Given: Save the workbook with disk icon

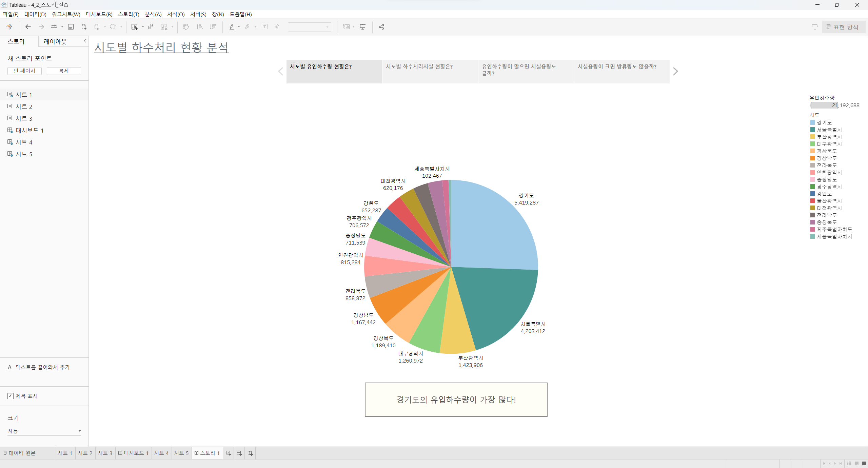Looking at the screenshot, I should coord(71,27).
